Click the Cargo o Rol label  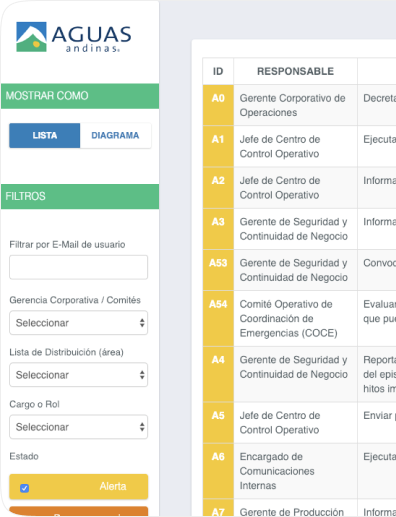[x=34, y=404]
